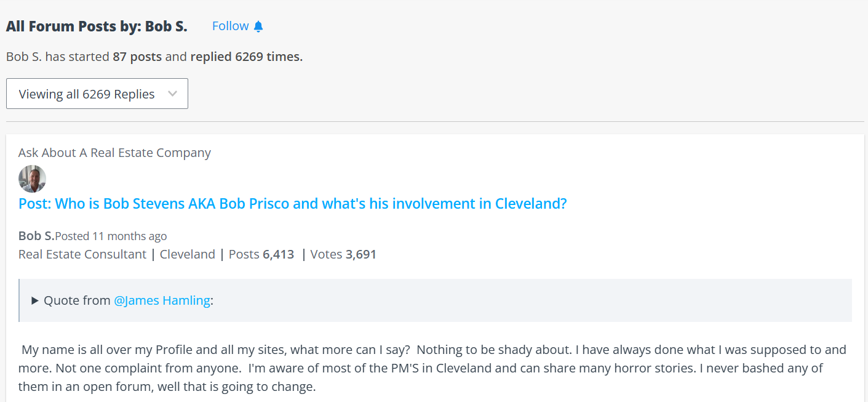Open the @James Hamling mention link
This screenshot has width=868, height=402.
162,300
